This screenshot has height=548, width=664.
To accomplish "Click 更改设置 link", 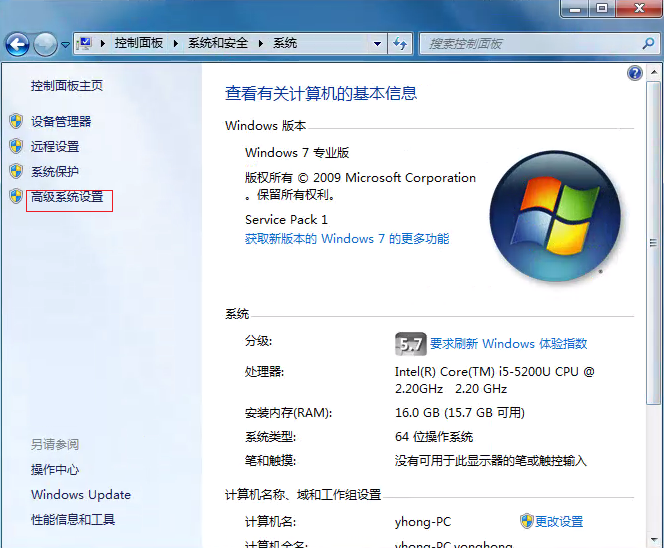I will pos(559,521).
